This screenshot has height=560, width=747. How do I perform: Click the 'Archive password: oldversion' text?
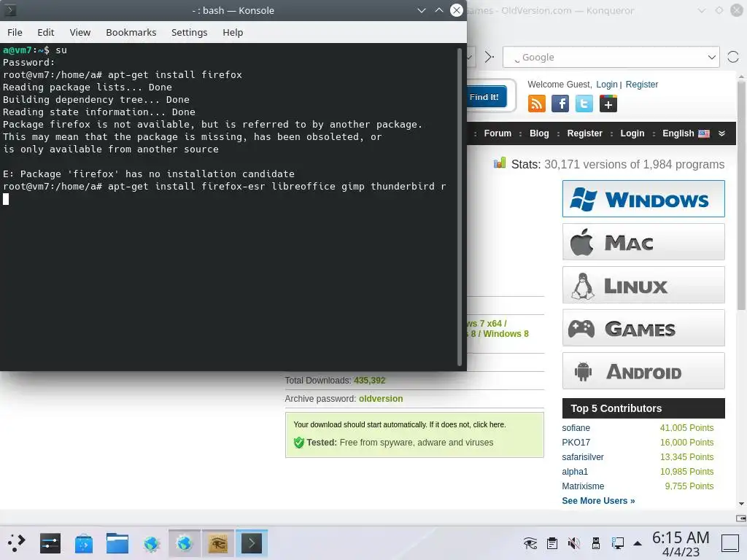pyautogui.click(x=344, y=399)
